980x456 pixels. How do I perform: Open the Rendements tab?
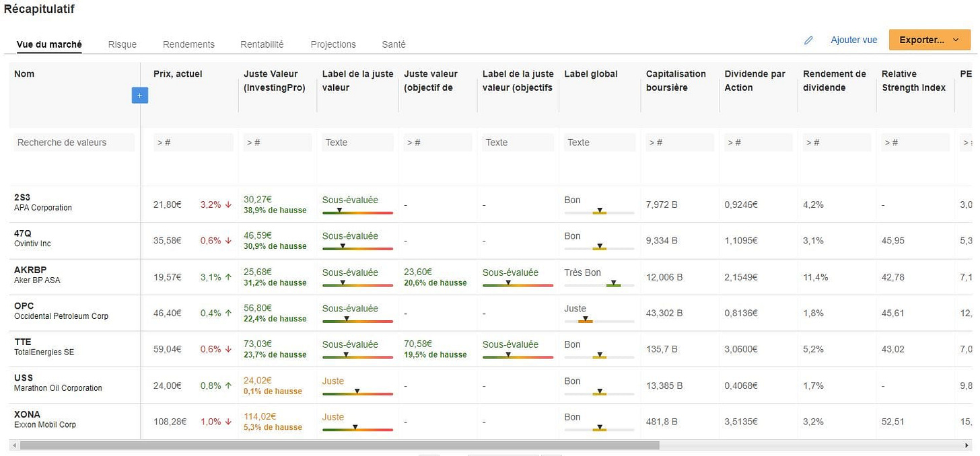(188, 44)
